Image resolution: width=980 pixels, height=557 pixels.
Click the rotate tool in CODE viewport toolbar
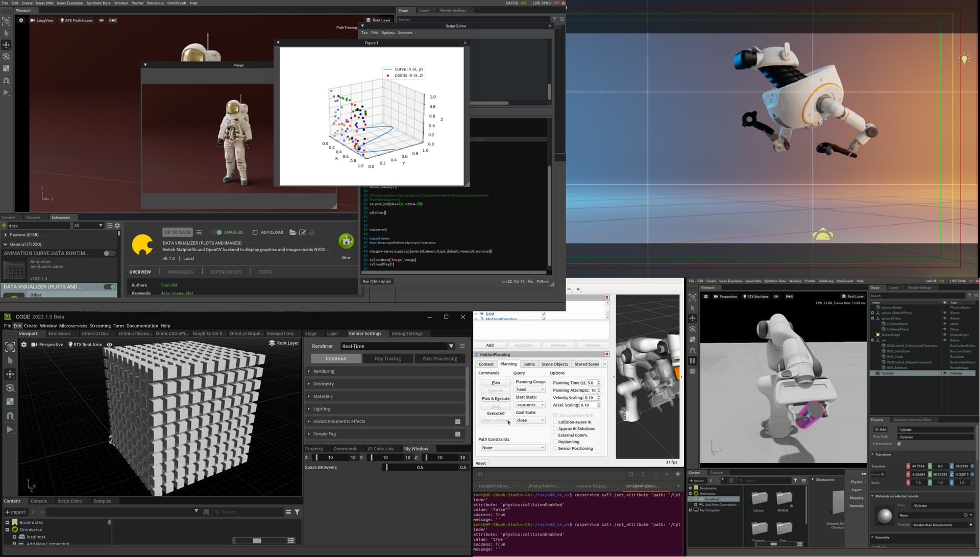point(10,388)
